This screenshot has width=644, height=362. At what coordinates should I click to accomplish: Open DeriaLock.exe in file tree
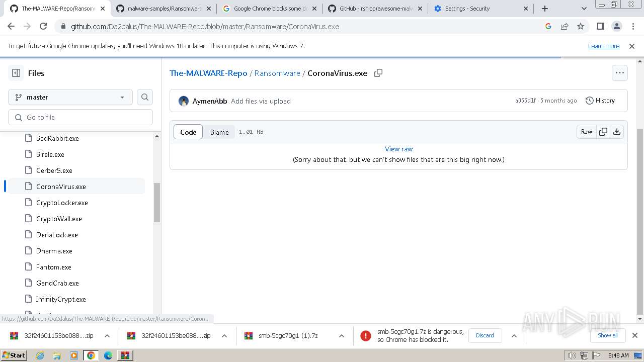57,235
